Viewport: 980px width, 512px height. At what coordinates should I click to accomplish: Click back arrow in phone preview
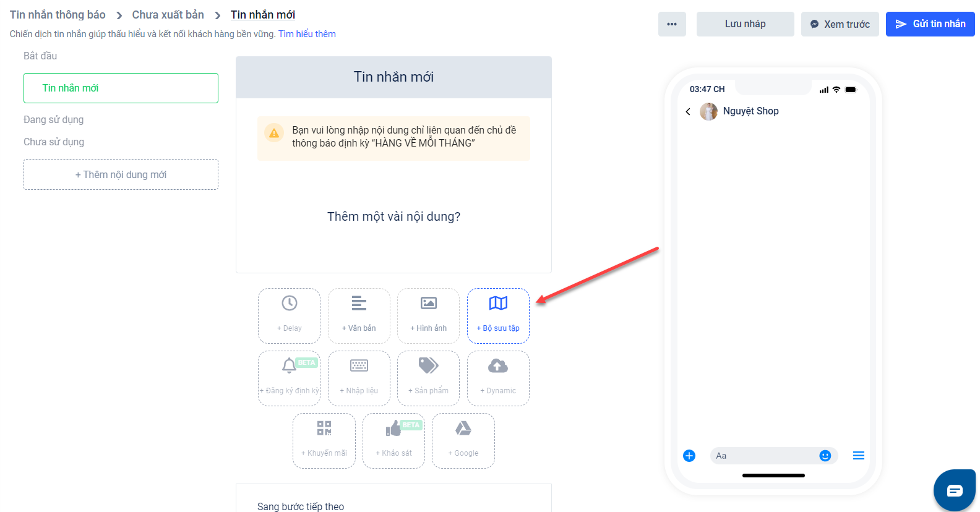coord(688,111)
